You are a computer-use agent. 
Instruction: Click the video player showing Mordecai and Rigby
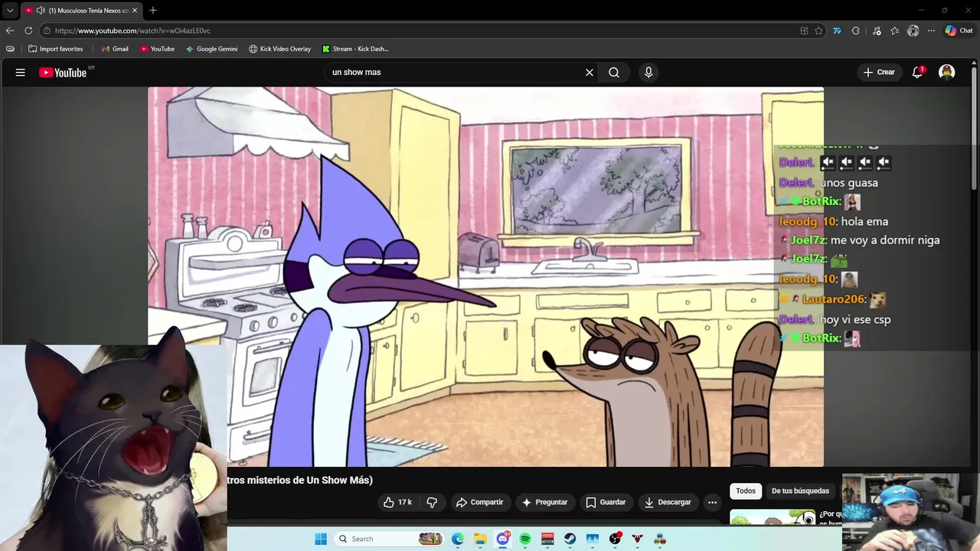tap(485, 276)
